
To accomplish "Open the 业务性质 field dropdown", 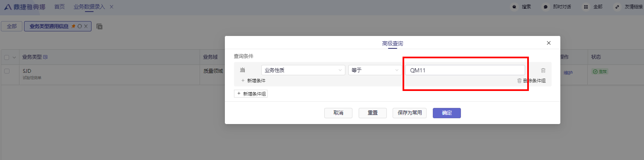I will coord(303,70).
